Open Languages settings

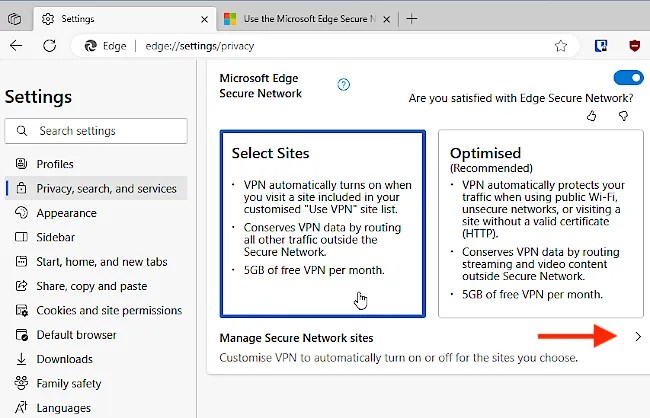96,408
